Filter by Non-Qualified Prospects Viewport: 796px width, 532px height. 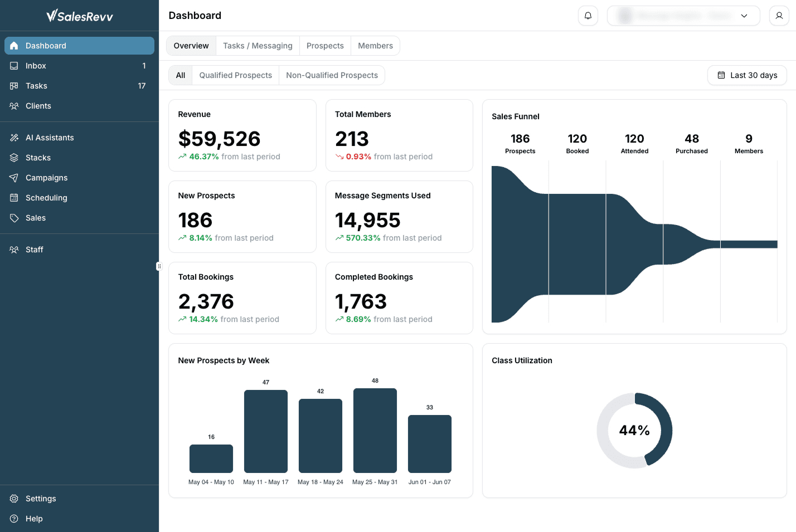coord(332,75)
